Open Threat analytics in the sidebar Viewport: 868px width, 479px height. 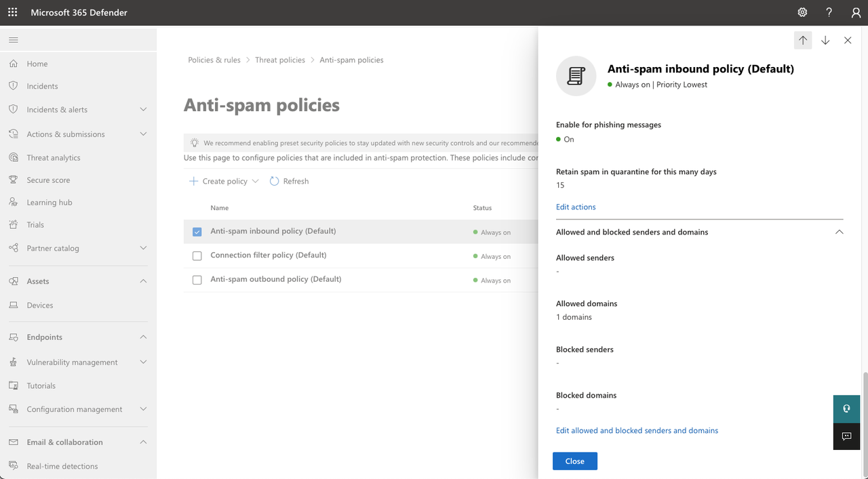click(x=54, y=158)
